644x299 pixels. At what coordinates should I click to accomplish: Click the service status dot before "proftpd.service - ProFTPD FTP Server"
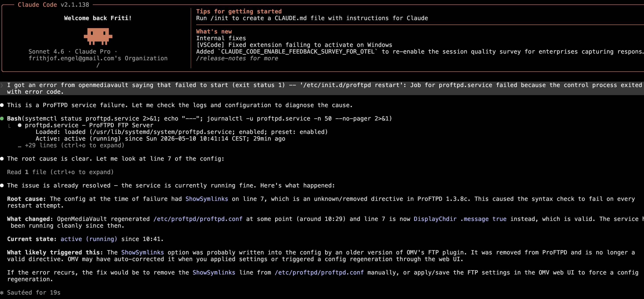coord(19,125)
